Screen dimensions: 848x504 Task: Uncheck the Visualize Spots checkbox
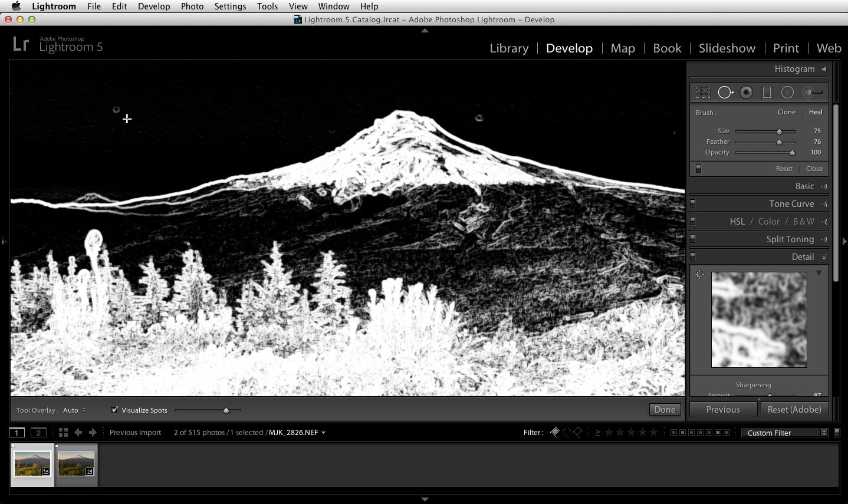click(114, 410)
